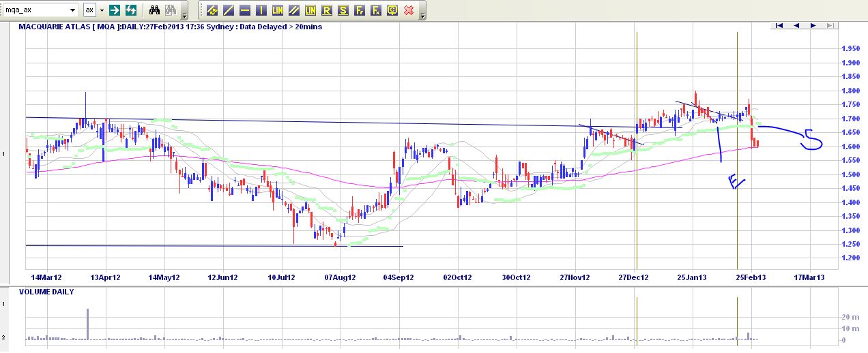Click the 02Oct12 date axis label
Image resolution: width=868 pixels, height=353 pixels.
coord(457,278)
